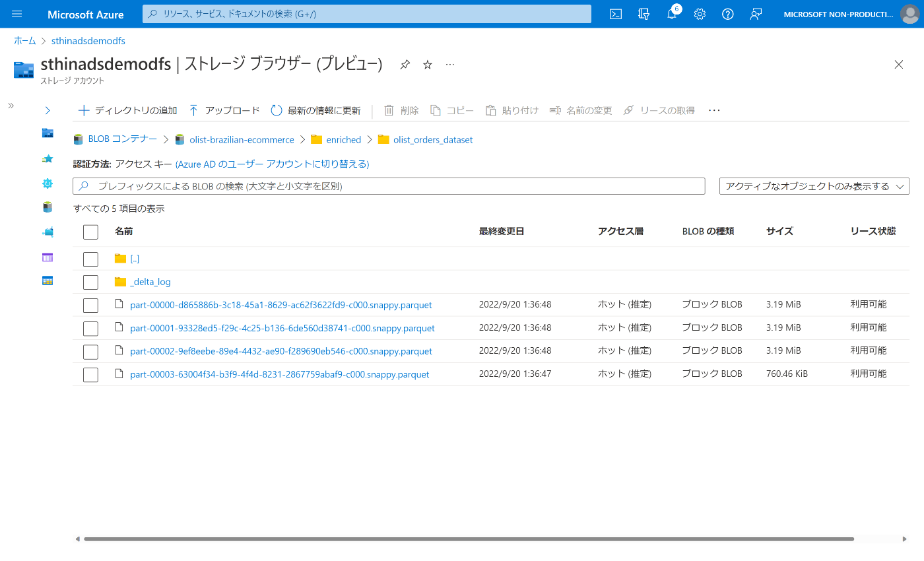Click the horizontal scrollbar right arrow
This screenshot has width=924, height=561.
(x=905, y=539)
